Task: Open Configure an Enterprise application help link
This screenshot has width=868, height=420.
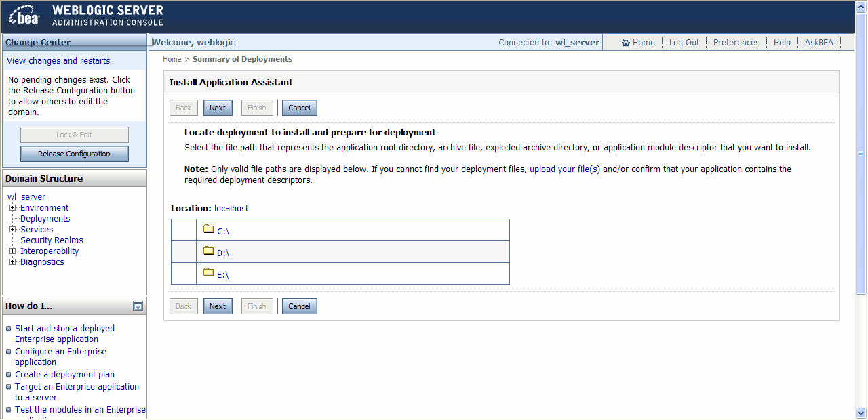Action: (x=60, y=357)
